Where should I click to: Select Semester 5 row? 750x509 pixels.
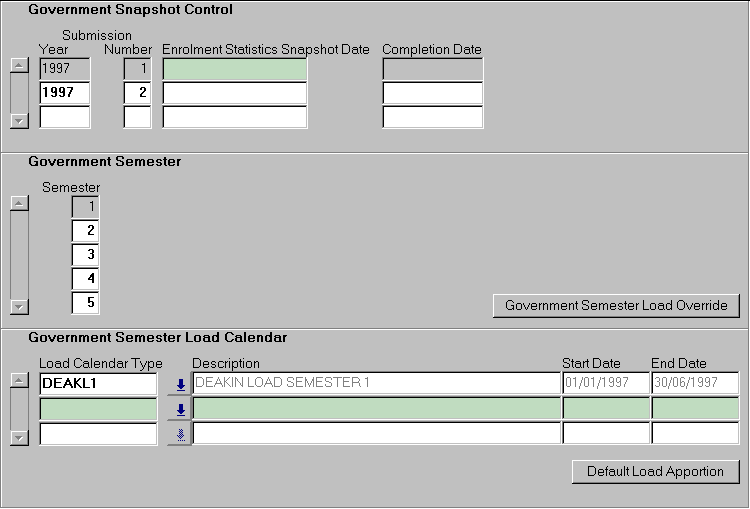point(85,302)
